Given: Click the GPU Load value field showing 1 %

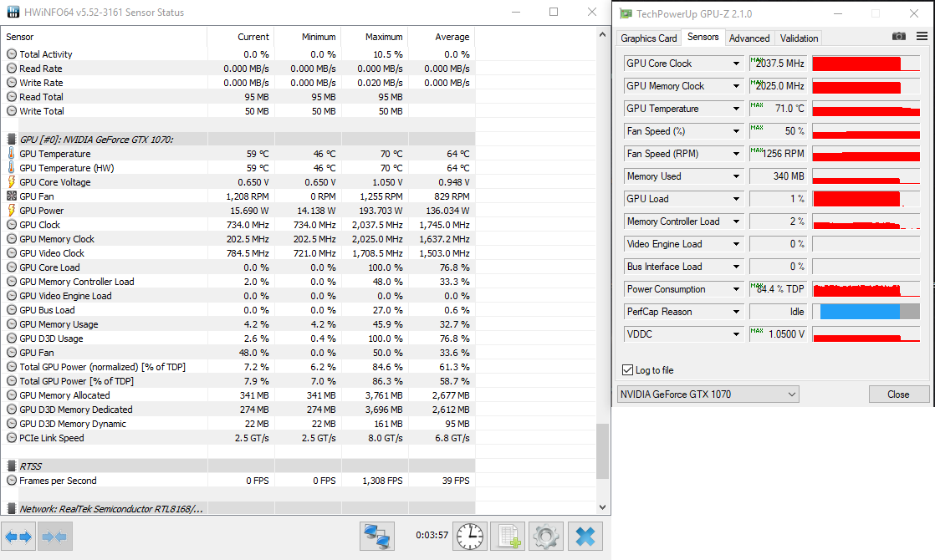Looking at the screenshot, I should click(778, 199).
